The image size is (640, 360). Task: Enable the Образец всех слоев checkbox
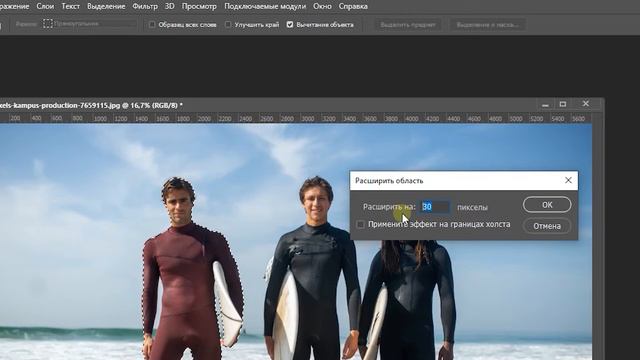pos(152,24)
